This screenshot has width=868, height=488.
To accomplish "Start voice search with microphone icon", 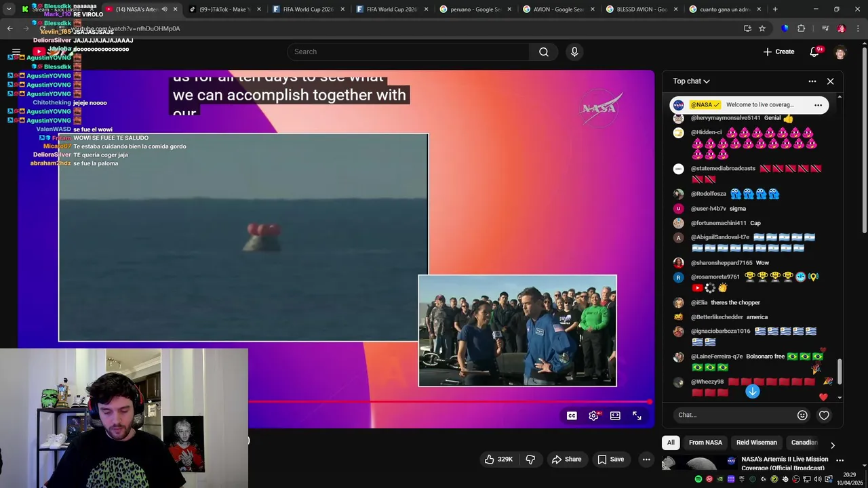I will coord(574,52).
